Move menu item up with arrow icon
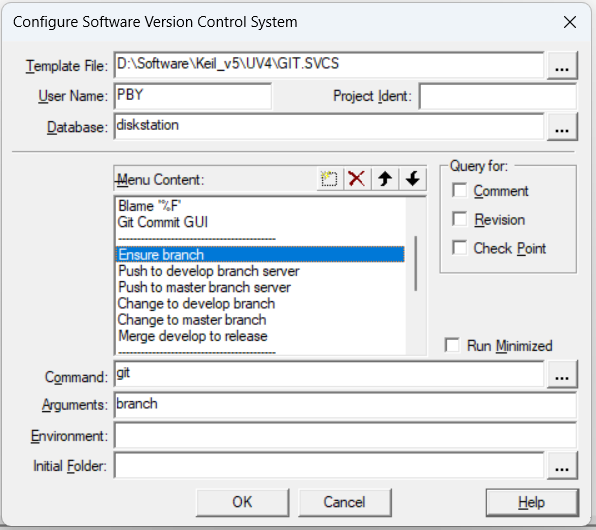The height and width of the screenshot is (530, 596). pos(385,179)
